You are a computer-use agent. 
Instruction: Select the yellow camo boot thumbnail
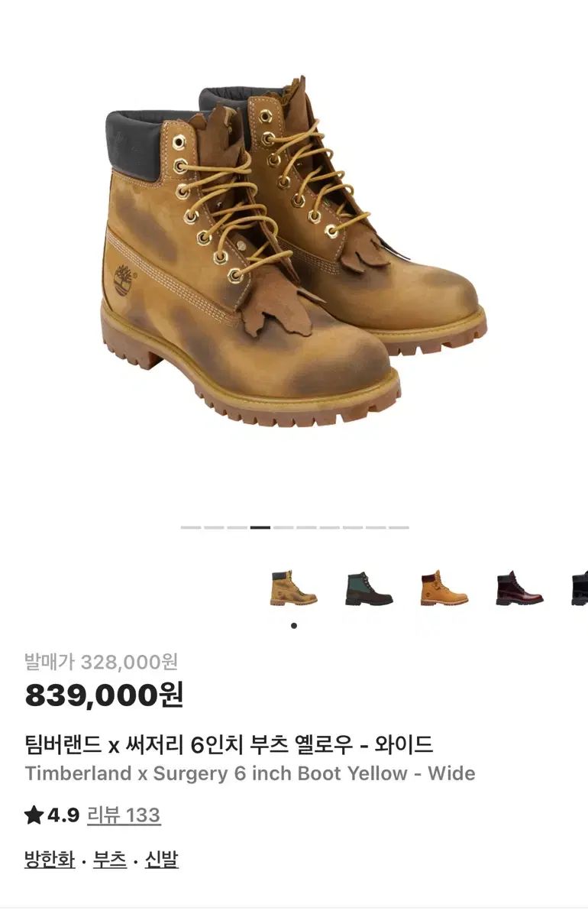pyautogui.click(x=293, y=588)
